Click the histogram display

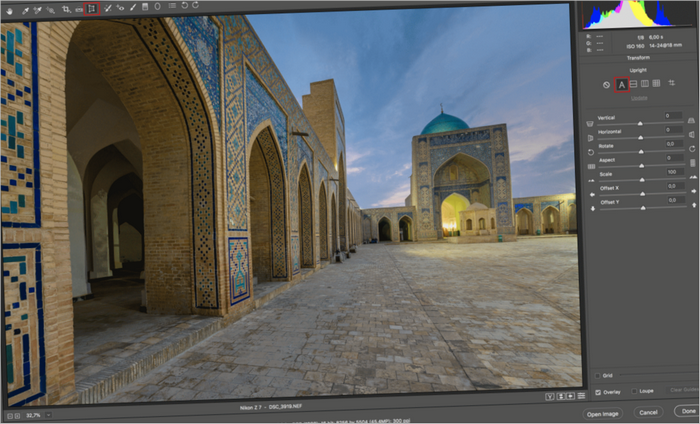click(638, 14)
